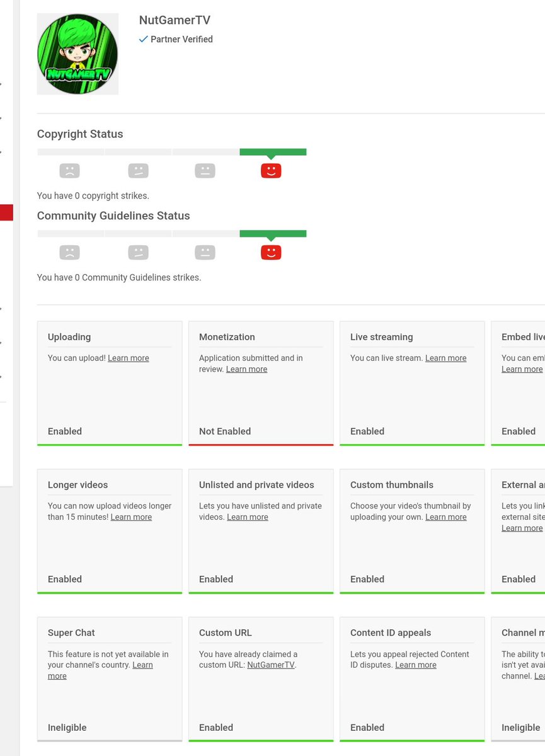Click the Not Enabled status in Monetization card
This screenshot has width=545, height=756.
click(225, 432)
